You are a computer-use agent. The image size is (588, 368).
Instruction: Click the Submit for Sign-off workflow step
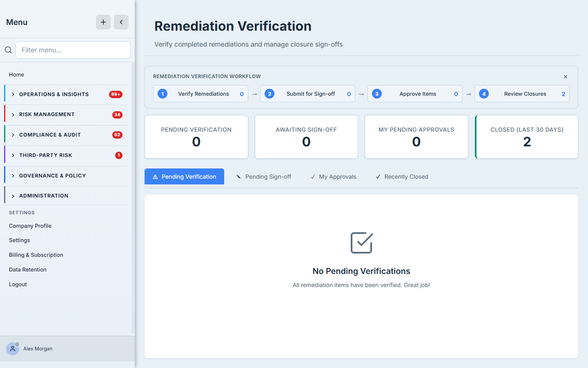tap(307, 94)
